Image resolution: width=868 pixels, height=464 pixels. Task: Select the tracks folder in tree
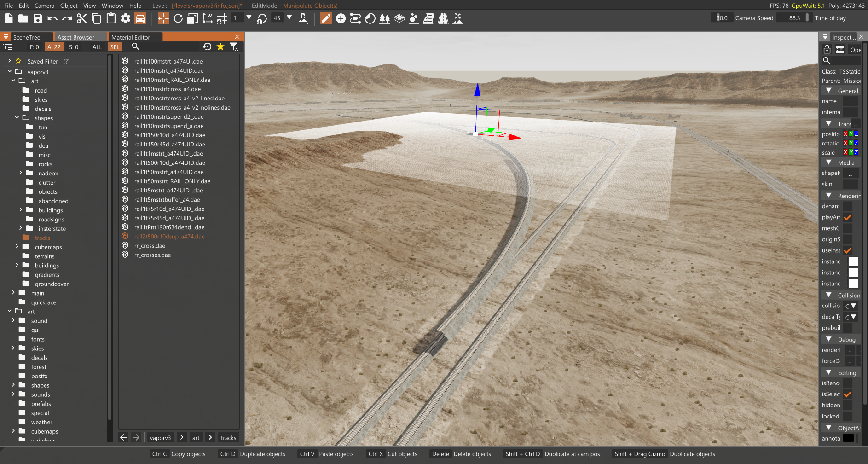coord(42,238)
